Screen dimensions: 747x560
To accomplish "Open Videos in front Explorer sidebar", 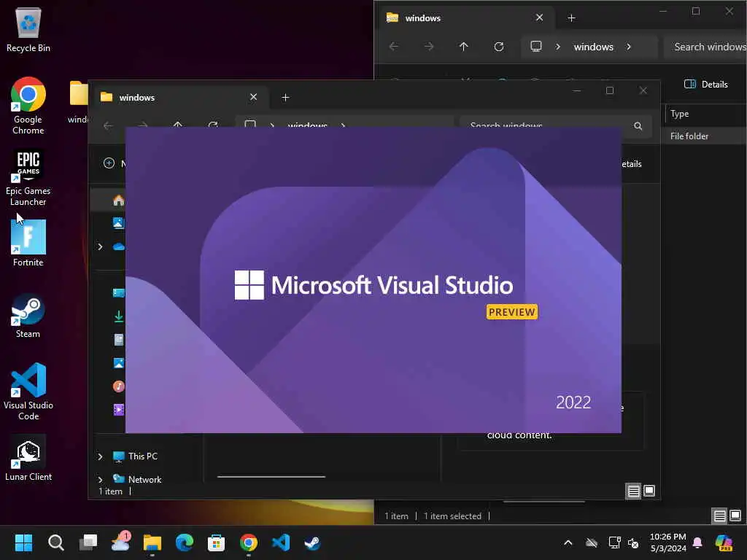I will (119, 410).
